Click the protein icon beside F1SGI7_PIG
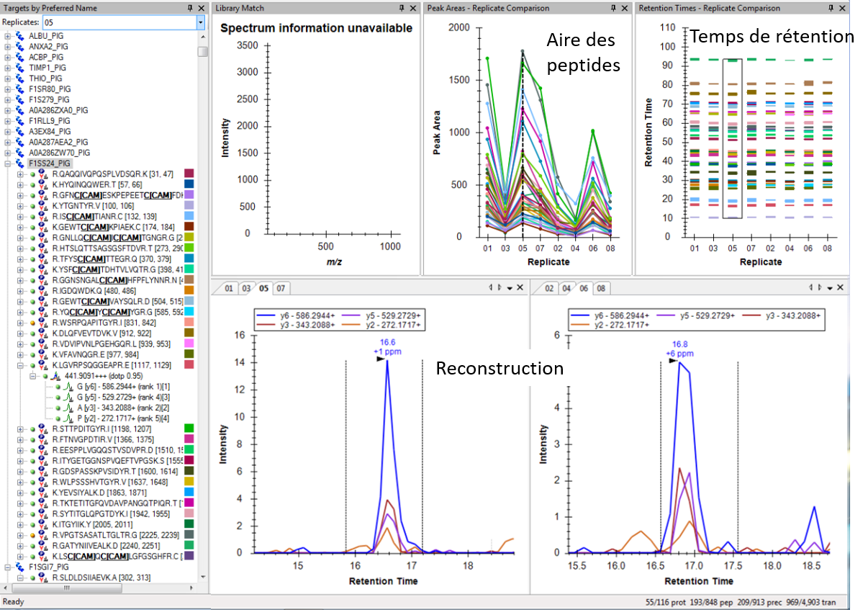This screenshot has height=610, width=868. 19,567
